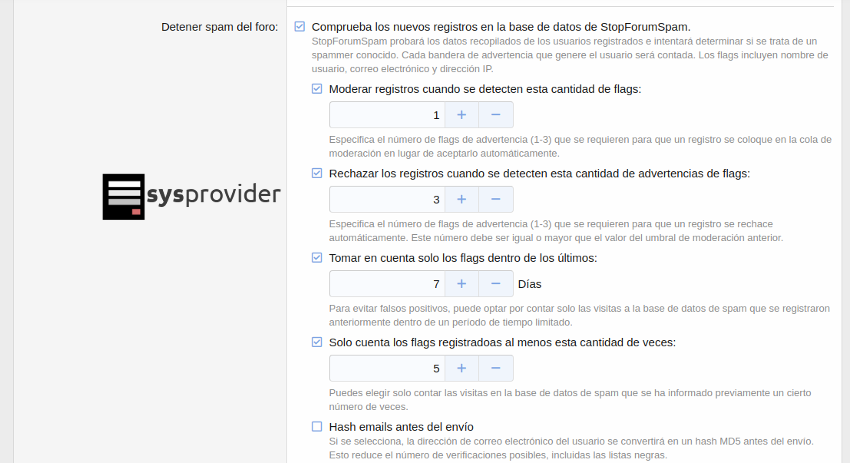Enable Hash emails antes del envío

[x=317, y=427]
